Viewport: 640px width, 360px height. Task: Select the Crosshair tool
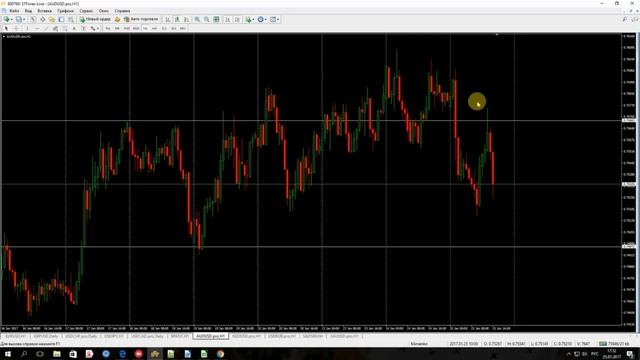16,28
